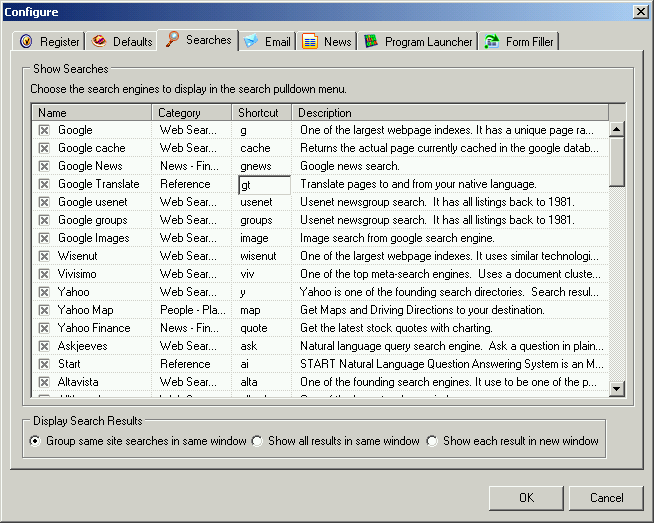The image size is (654, 523).
Task: Click the viv shortcut cell
Action: (247, 274)
